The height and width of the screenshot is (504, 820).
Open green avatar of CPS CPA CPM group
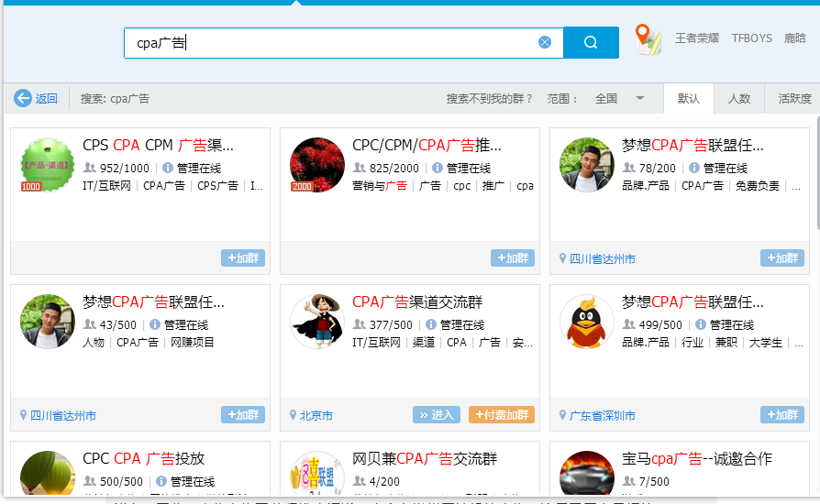point(47,165)
